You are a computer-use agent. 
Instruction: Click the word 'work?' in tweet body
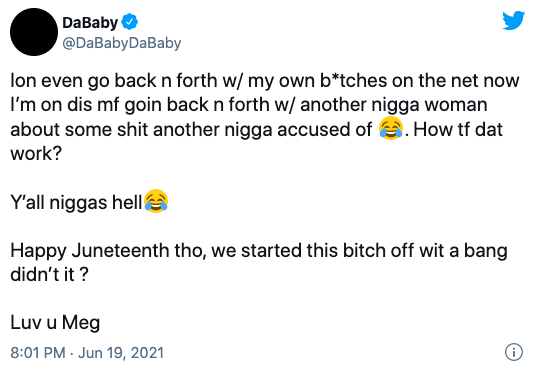36,153
